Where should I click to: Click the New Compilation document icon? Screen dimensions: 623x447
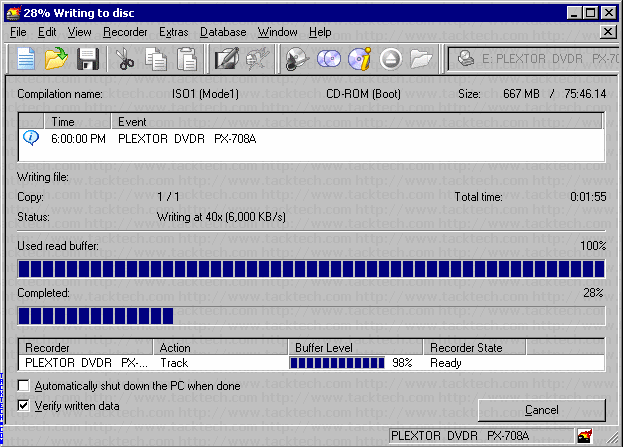[26, 59]
